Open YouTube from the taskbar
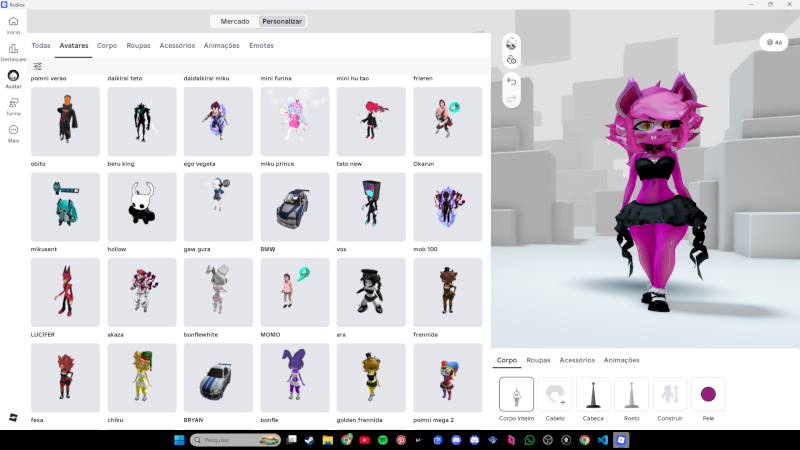800x450 pixels. click(x=364, y=440)
